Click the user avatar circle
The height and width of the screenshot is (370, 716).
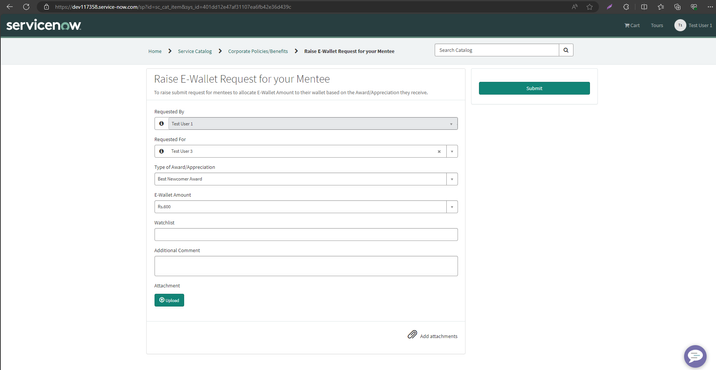click(x=680, y=26)
